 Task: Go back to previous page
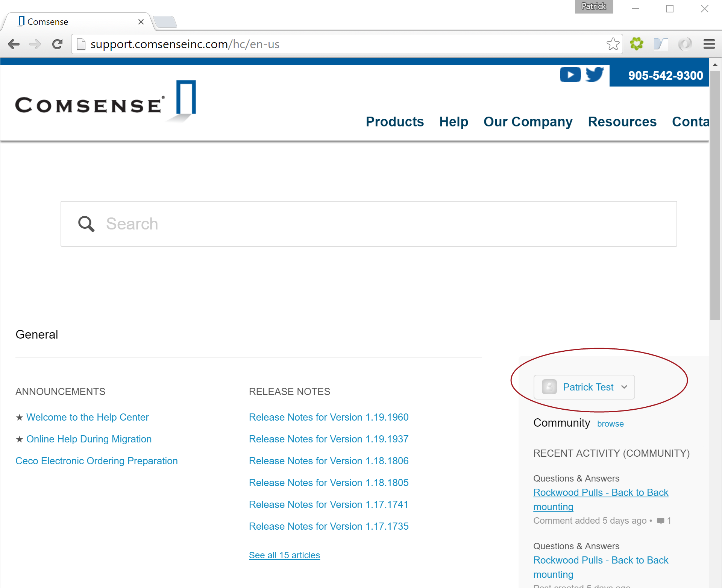pos(14,44)
